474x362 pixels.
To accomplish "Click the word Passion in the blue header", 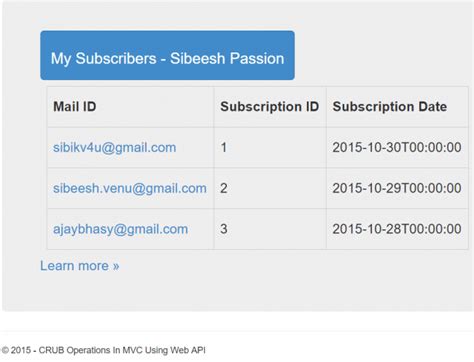I will [x=257, y=58].
